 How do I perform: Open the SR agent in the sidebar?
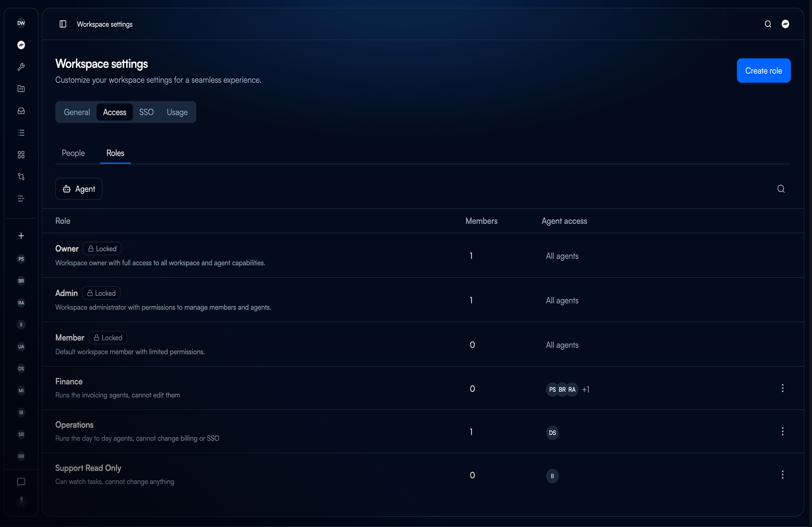pyautogui.click(x=21, y=435)
